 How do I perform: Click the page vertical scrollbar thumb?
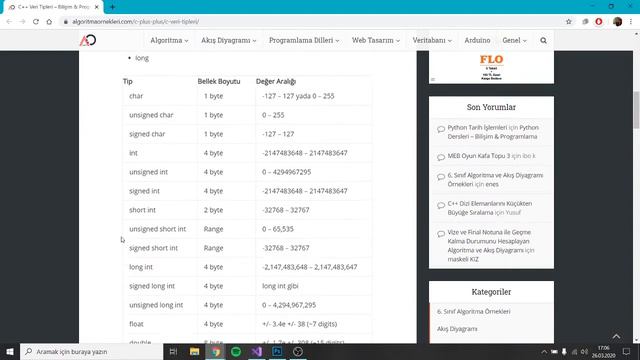(636, 110)
